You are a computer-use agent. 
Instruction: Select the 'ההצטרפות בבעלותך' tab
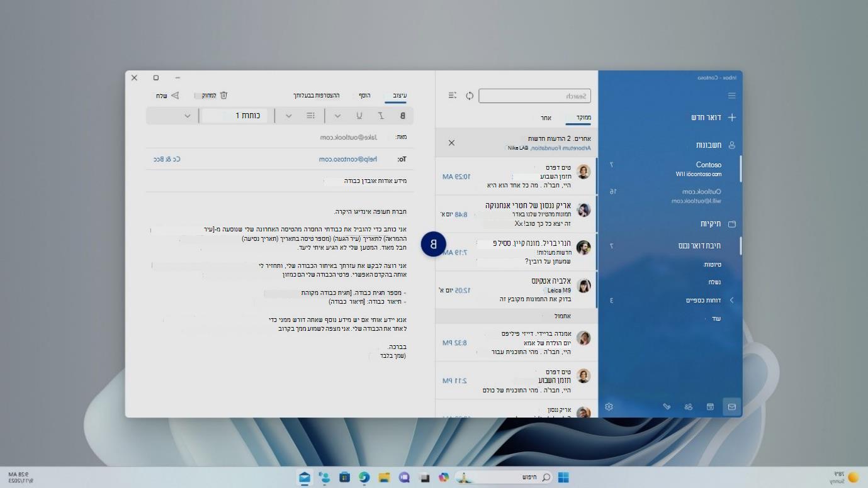pos(316,96)
